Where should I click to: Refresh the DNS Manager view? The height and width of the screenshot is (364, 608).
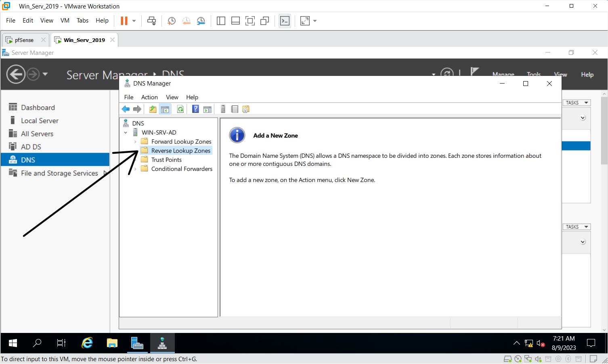(180, 109)
